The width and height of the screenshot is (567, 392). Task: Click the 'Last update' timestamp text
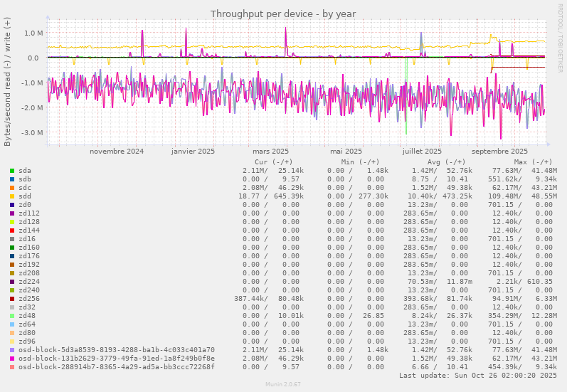pyautogui.click(x=477, y=376)
